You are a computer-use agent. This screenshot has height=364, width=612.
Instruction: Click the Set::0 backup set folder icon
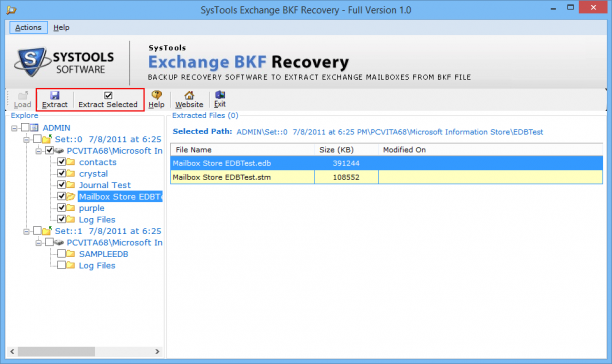(47, 139)
